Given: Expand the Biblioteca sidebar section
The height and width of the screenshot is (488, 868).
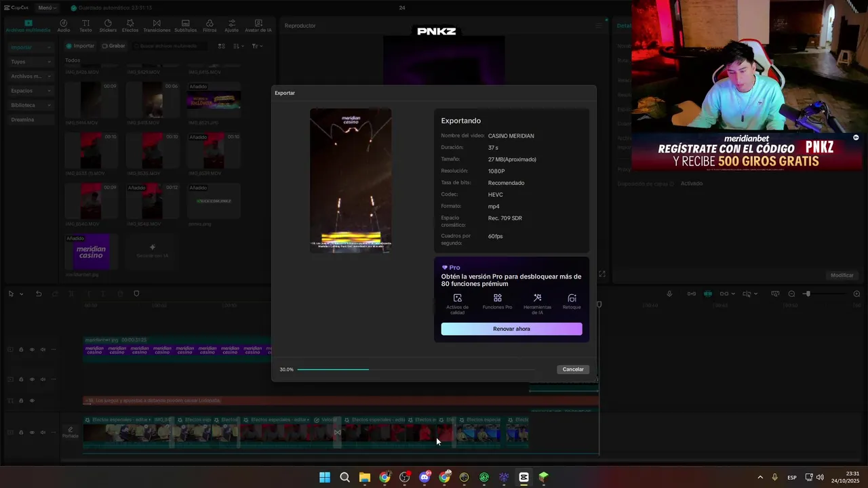Looking at the screenshot, I should click(x=31, y=105).
